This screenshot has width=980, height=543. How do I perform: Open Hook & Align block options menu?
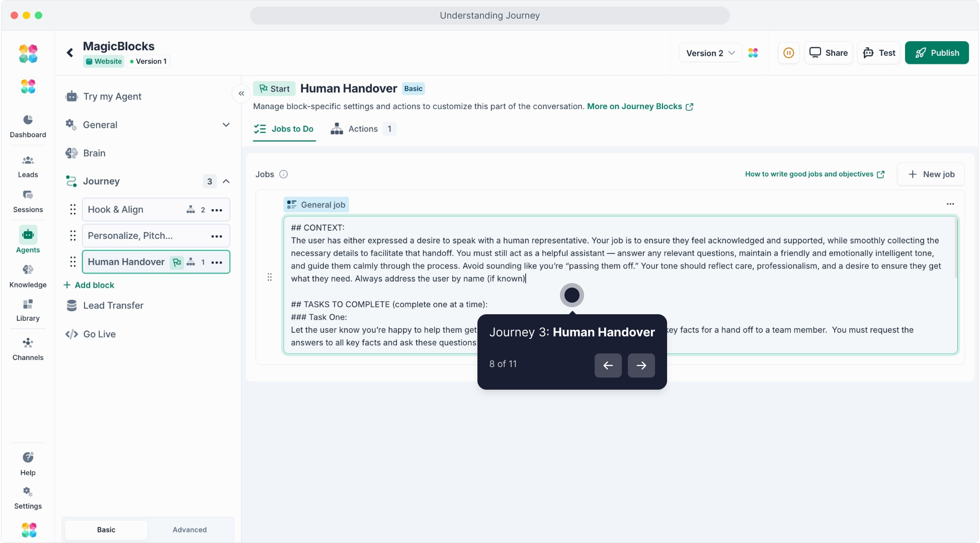point(217,210)
